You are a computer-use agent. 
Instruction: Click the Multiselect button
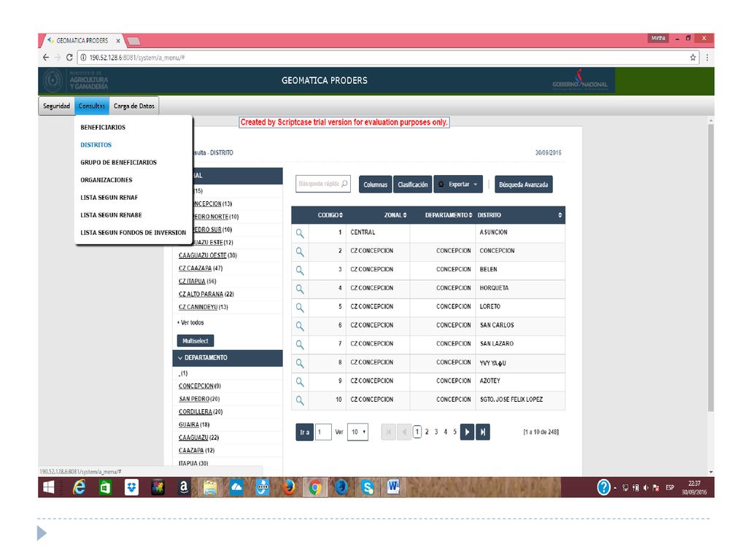pyautogui.click(x=196, y=341)
